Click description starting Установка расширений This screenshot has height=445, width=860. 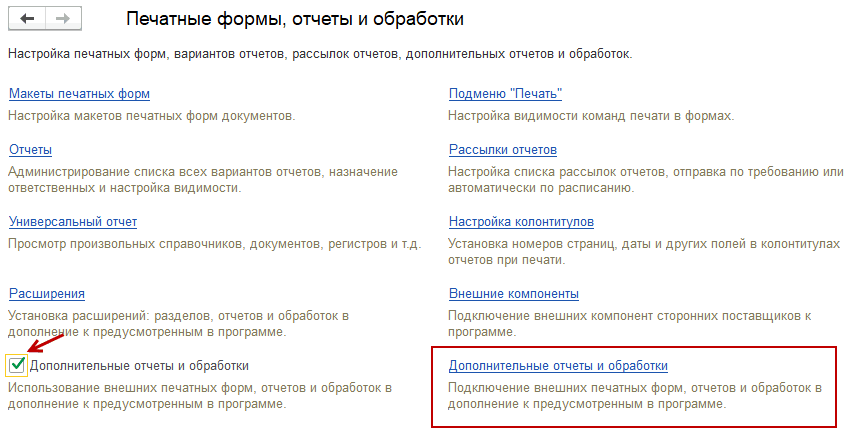coord(178,324)
